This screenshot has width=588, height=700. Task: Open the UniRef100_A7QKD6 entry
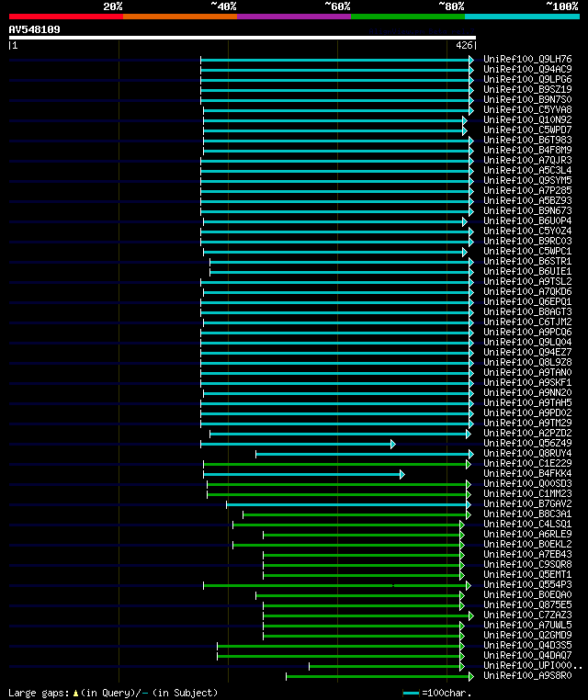527,291
